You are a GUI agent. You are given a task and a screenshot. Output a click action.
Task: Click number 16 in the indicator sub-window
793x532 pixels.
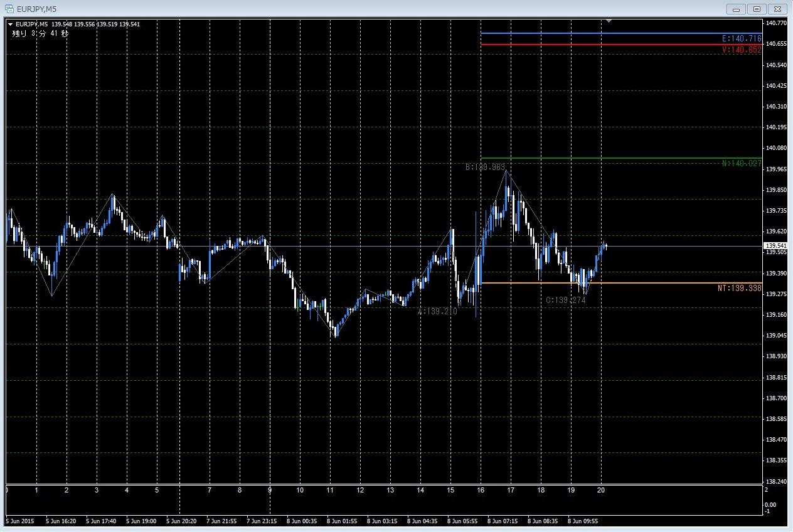tap(480, 491)
